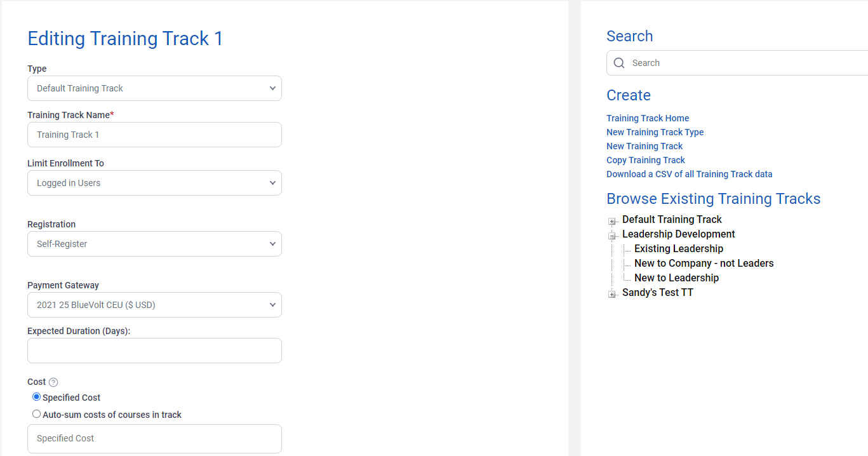Collapse the Leadership Development tree node

(612, 236)
